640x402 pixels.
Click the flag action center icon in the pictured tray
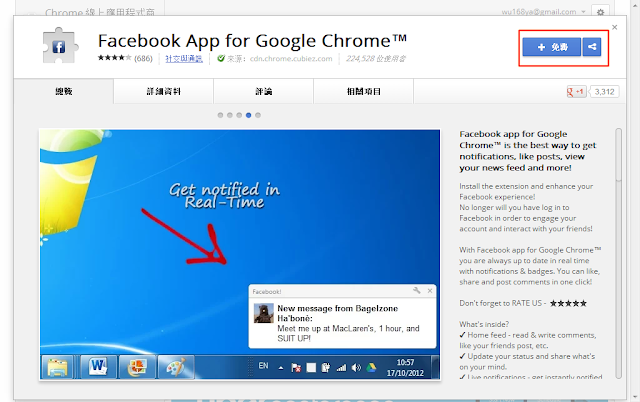296,368
